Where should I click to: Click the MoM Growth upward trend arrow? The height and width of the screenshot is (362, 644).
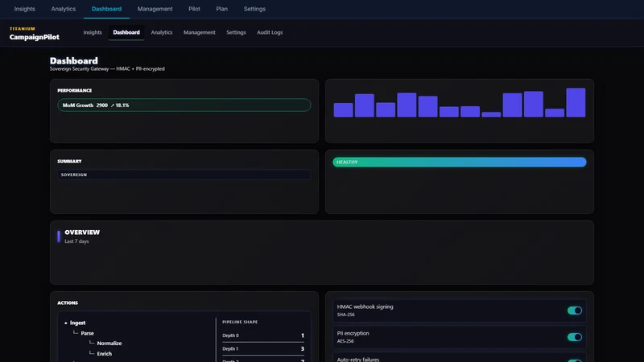point(113,105)
